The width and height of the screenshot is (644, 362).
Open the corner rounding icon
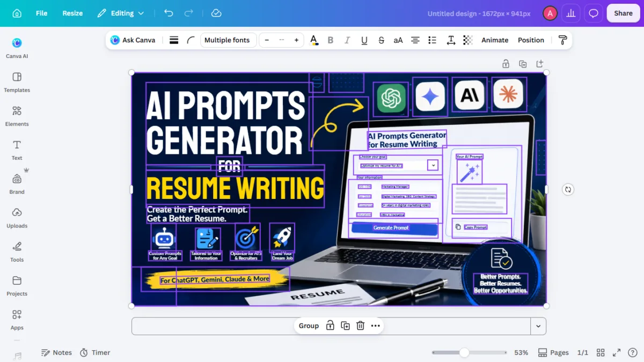click(191, 40)
